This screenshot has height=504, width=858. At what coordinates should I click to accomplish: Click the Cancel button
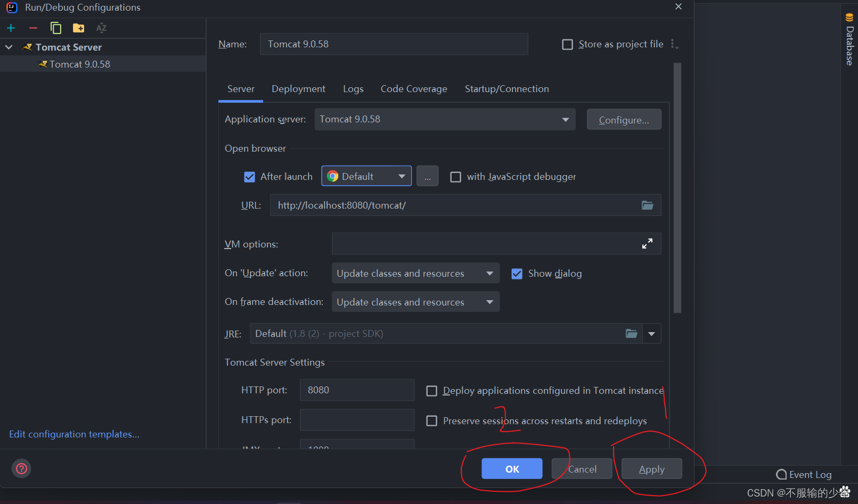(582, 469)
